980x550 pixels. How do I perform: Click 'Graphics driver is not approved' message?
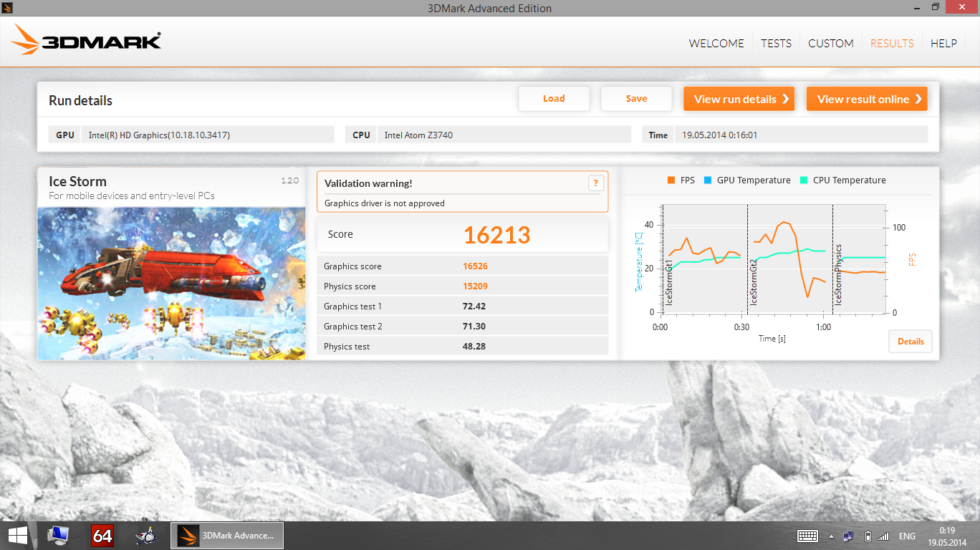click(385, 203)
